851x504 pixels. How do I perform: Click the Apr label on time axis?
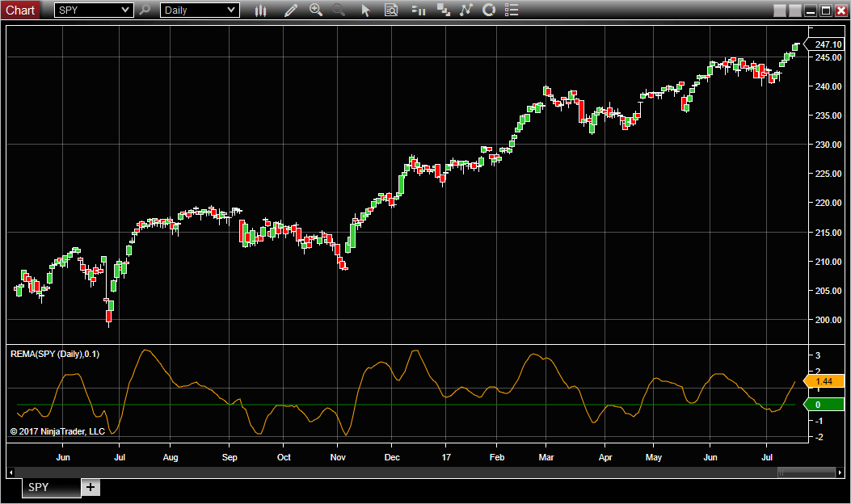pyautogui.click(x=605, y=457)
